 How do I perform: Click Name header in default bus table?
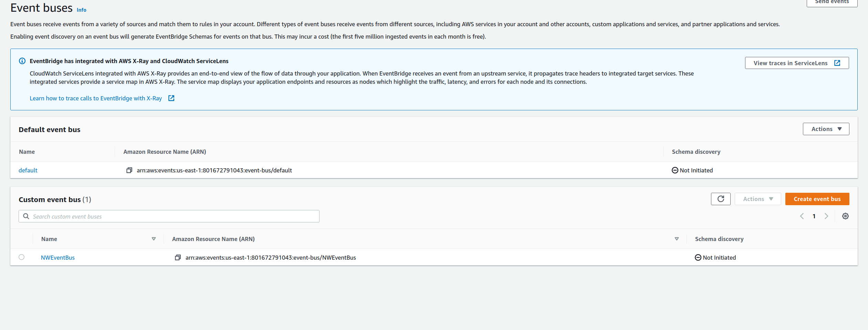coord(27,152)
